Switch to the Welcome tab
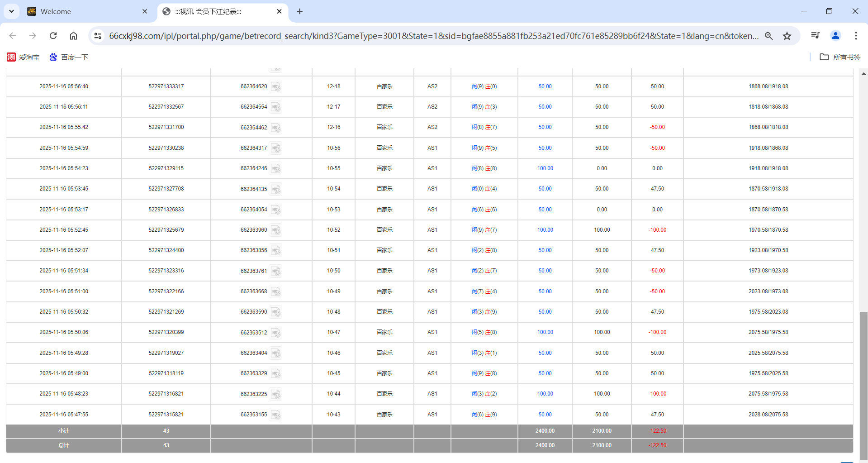 coord(86,11)
